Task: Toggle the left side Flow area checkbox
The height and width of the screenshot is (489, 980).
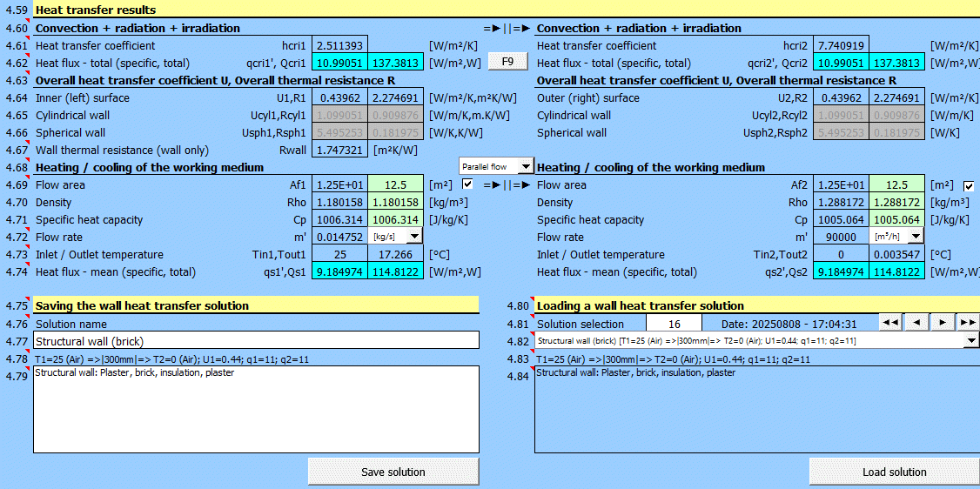Action: tap(468, 184)
